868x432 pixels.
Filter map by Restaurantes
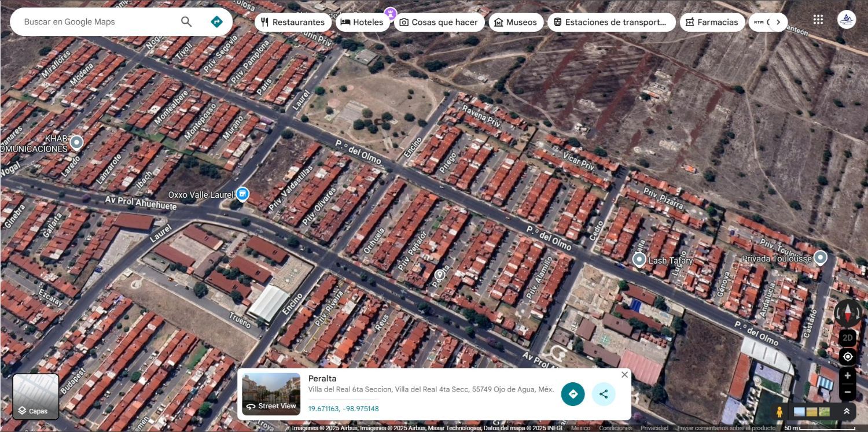click(293, 22)
